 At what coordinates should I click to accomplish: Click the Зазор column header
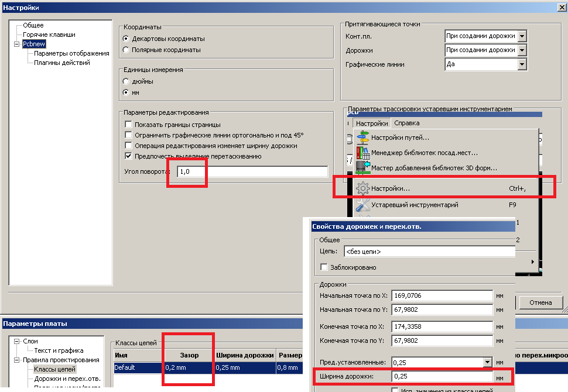point(190,355)
